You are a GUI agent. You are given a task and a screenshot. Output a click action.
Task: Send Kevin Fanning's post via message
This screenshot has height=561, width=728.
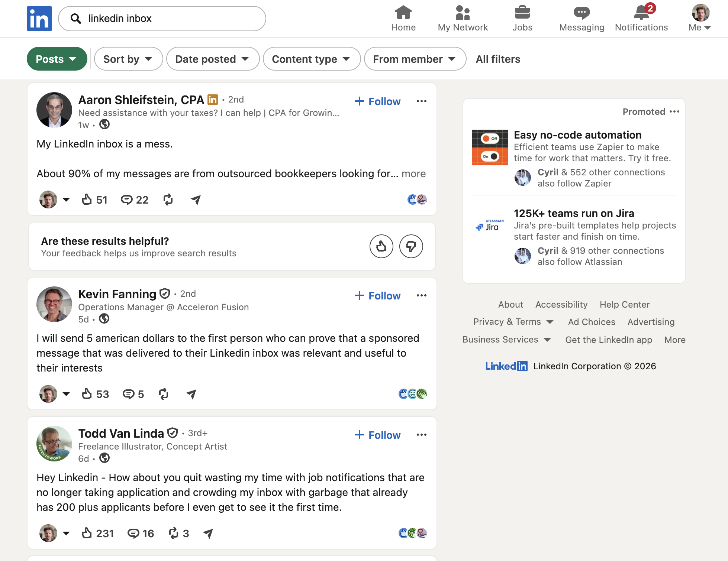pos(191,394)
